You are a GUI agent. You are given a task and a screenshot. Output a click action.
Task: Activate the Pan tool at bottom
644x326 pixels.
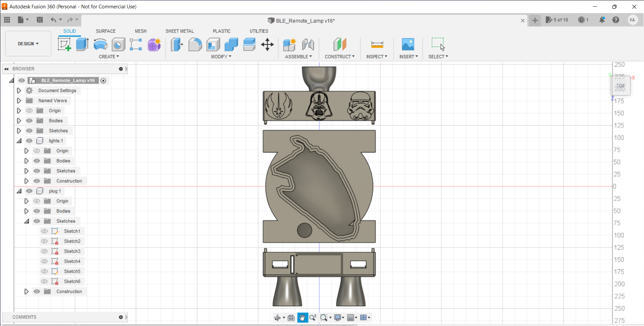click(x=303, y=318)
